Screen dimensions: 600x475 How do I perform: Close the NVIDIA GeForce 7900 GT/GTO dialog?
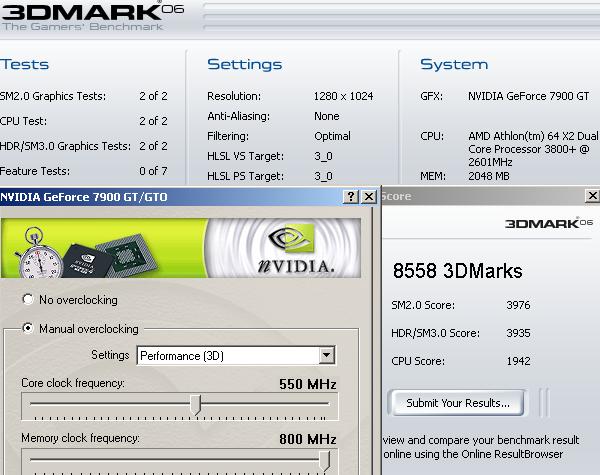pyautogui.click(x=369, y=197)
